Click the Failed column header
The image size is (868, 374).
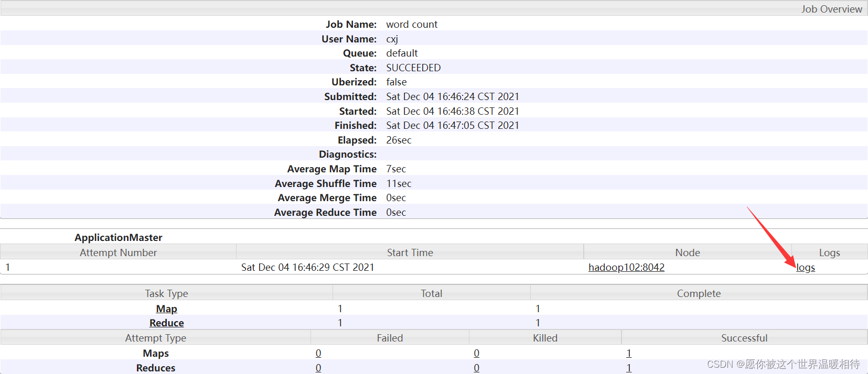pos(390,338)
